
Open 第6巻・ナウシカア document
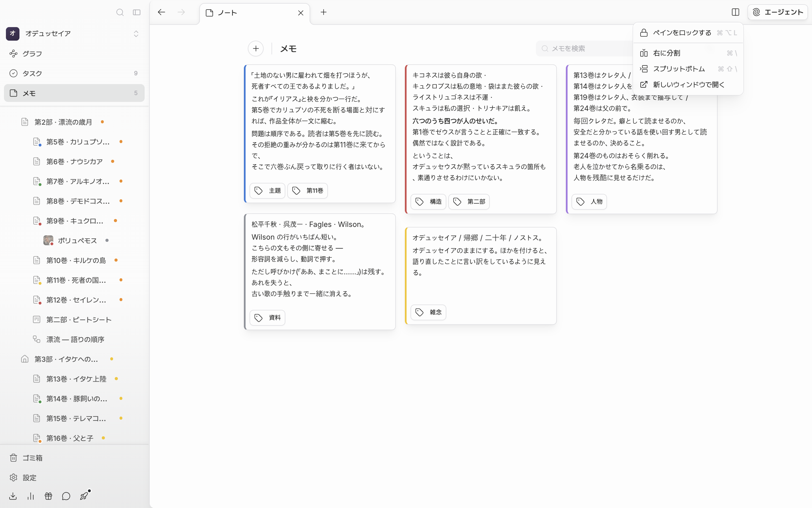point(74,162)
